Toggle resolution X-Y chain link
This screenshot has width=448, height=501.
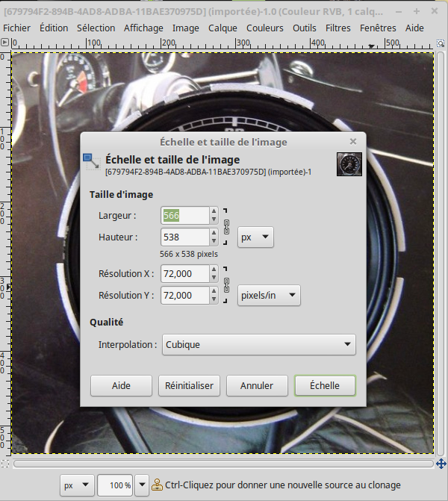tap(226, 285)
